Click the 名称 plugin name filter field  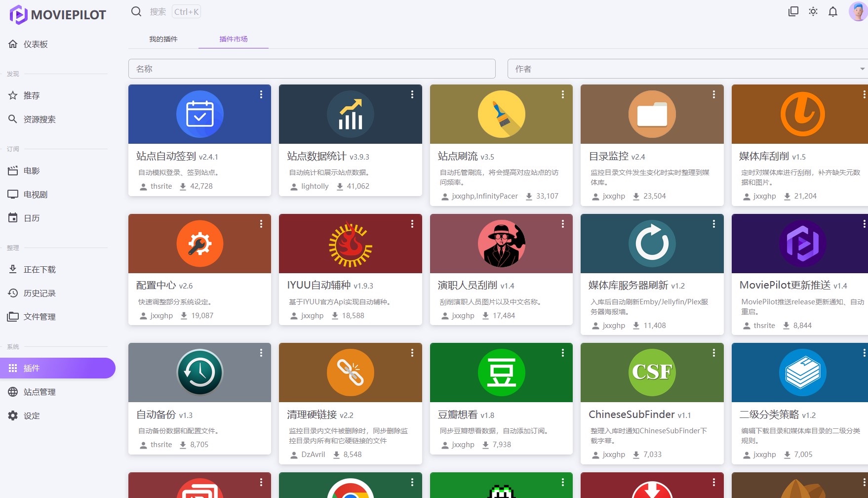312,69
